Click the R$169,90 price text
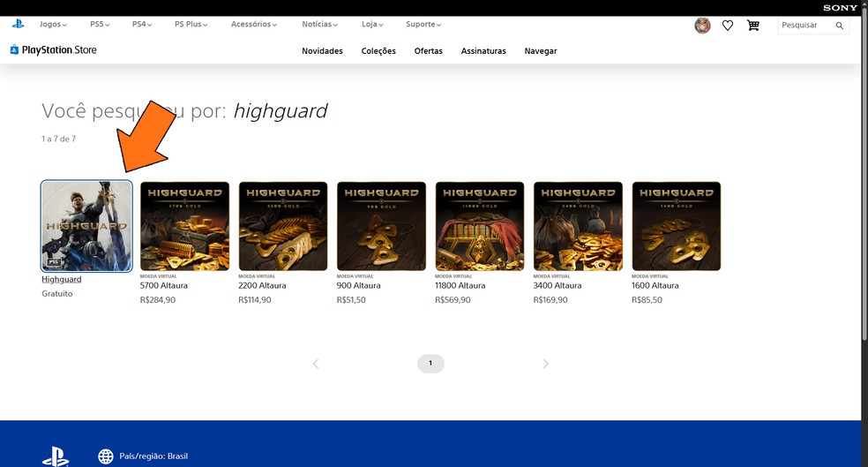Screen dimensions: 868x467 [550, 299]
